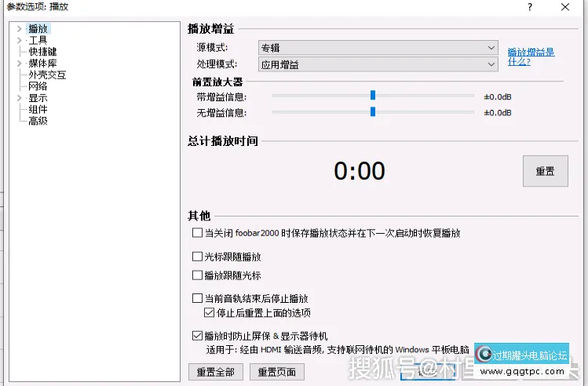Click the 播放增益是什么? help link

click(x=531, y=56)
